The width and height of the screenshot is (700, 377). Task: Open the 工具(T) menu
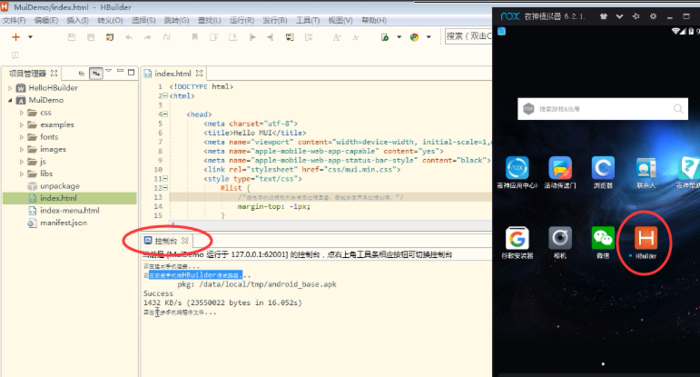tap(308, 21)
